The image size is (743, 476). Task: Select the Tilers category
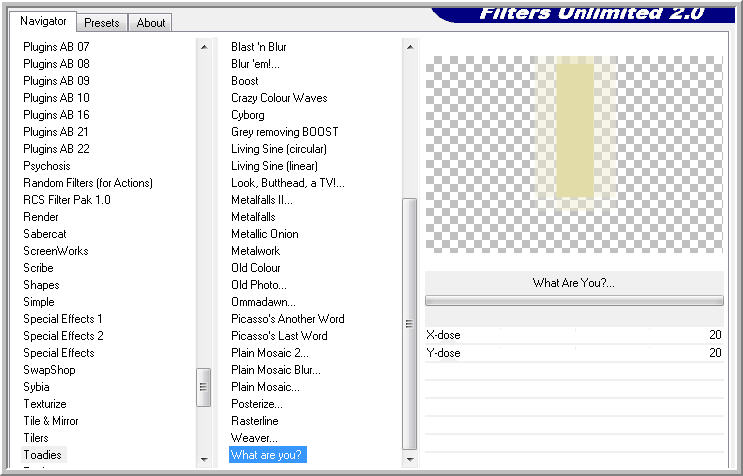[x=36, y=439]
